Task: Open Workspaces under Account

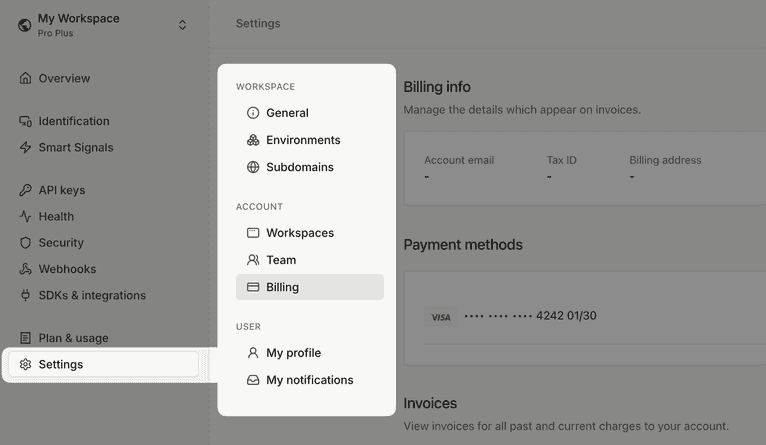Action: point(300,233)
